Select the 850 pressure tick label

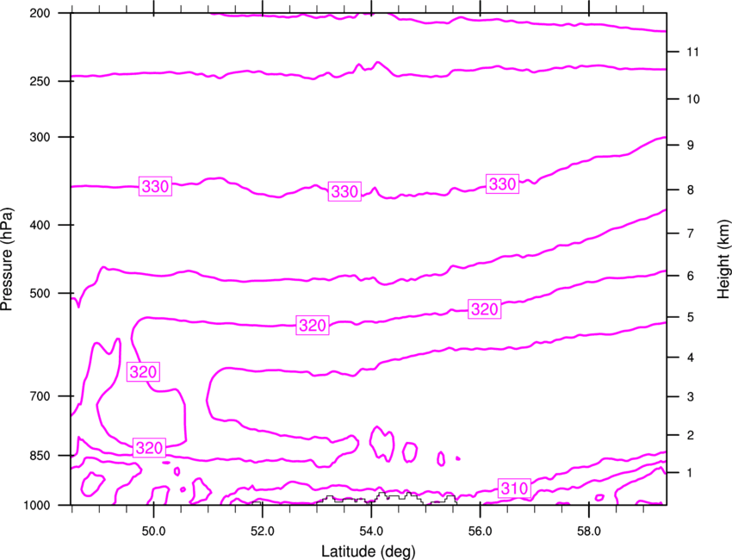click(x=40, y=456)
